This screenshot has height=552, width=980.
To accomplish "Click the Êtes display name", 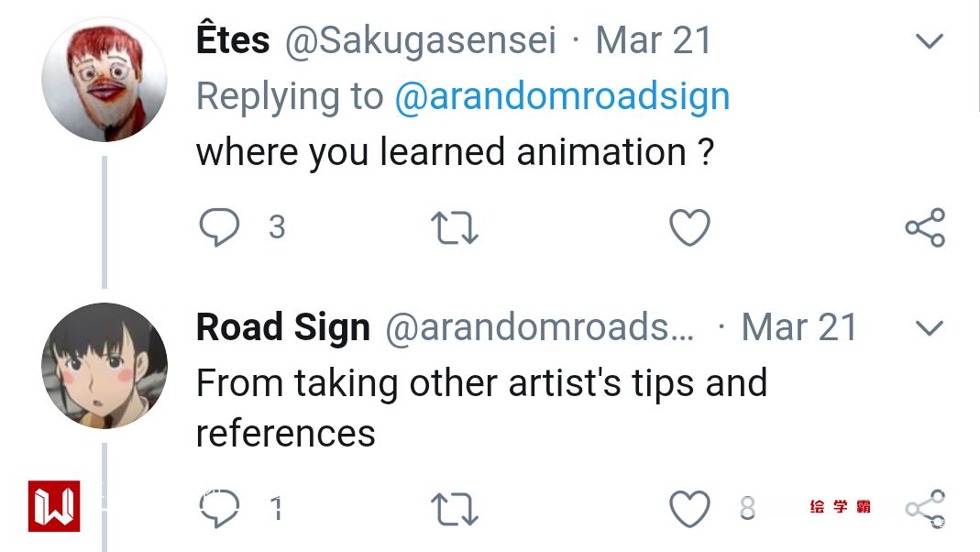I will pos(233,41).
